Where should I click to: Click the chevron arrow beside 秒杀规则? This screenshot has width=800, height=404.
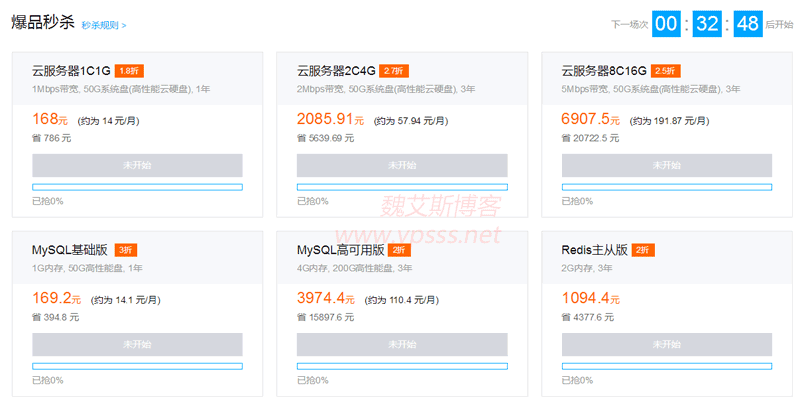(124, 25)
